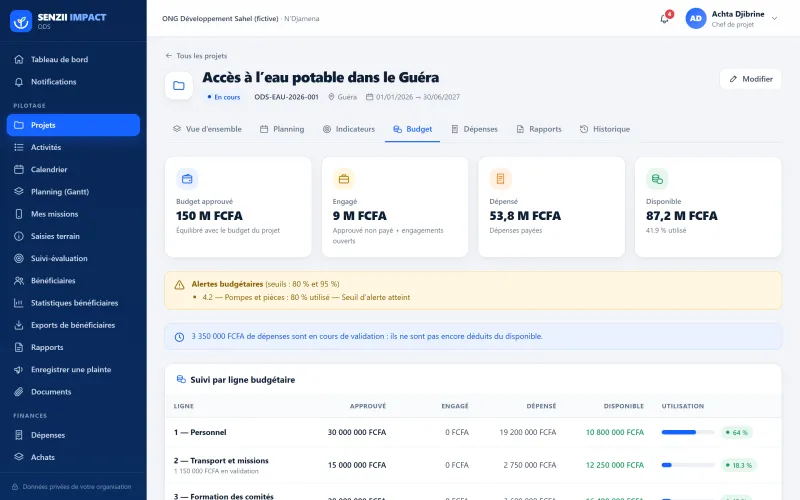Click the house icon next to Tableau de bord

tap(19, 59)
